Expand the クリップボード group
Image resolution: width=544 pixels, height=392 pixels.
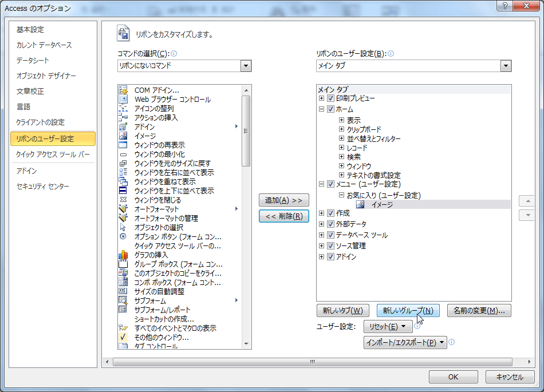[341, 129]
